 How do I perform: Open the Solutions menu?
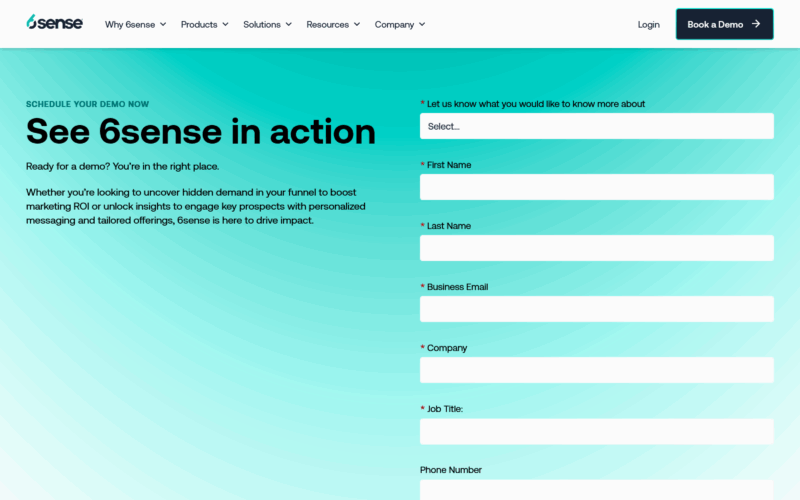pyautogui.click(x=267, y=24)
